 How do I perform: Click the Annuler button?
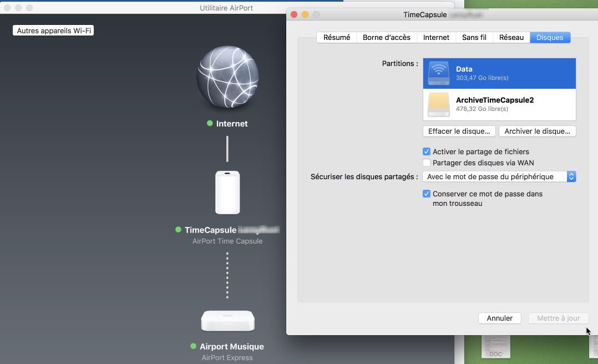pyautogui.click(x=500, y=318)
